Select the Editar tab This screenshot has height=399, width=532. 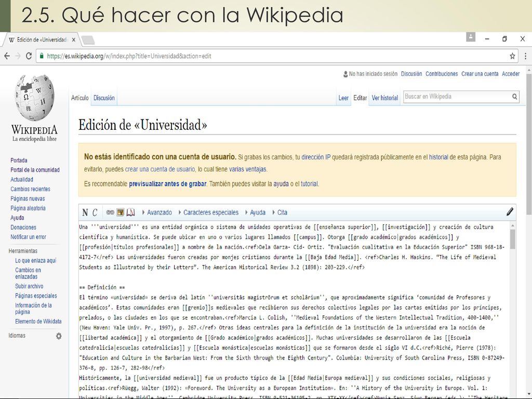coord(360,98)
